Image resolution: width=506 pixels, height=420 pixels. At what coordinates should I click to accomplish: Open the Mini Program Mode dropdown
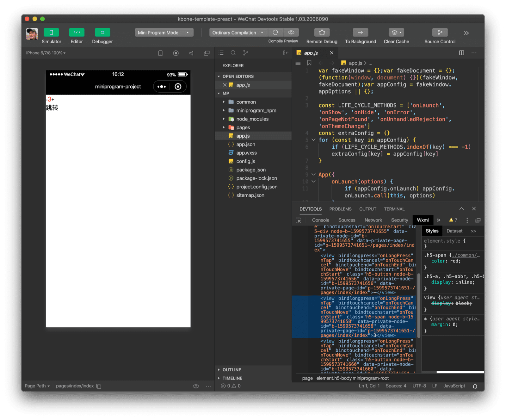point(164,32)
